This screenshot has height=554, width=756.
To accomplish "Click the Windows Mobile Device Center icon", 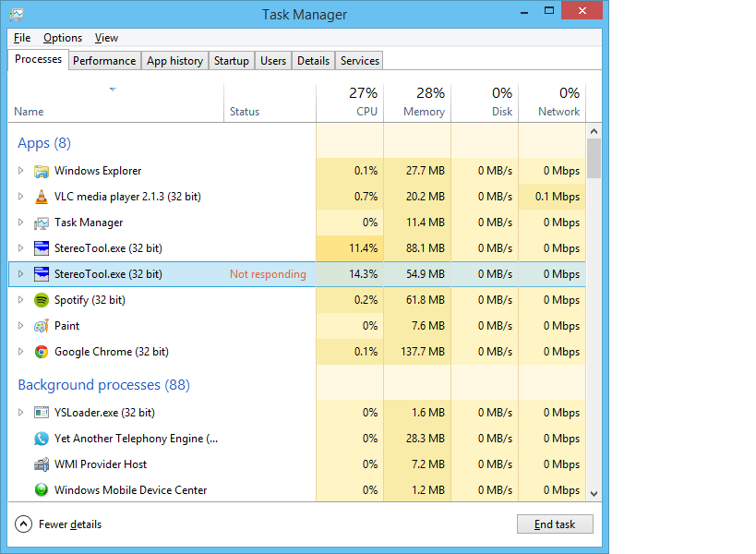I will (42, 490).
